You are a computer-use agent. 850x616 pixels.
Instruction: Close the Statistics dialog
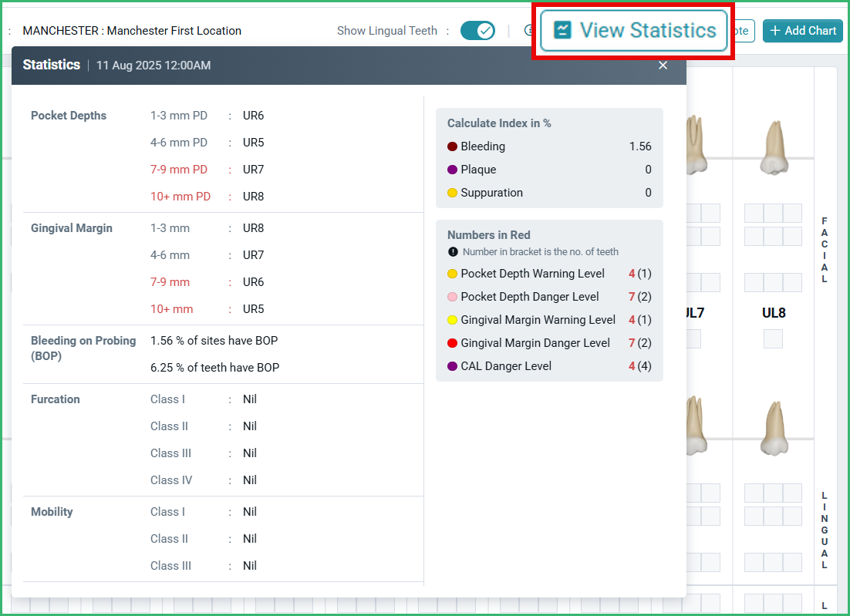pos(663,66)
